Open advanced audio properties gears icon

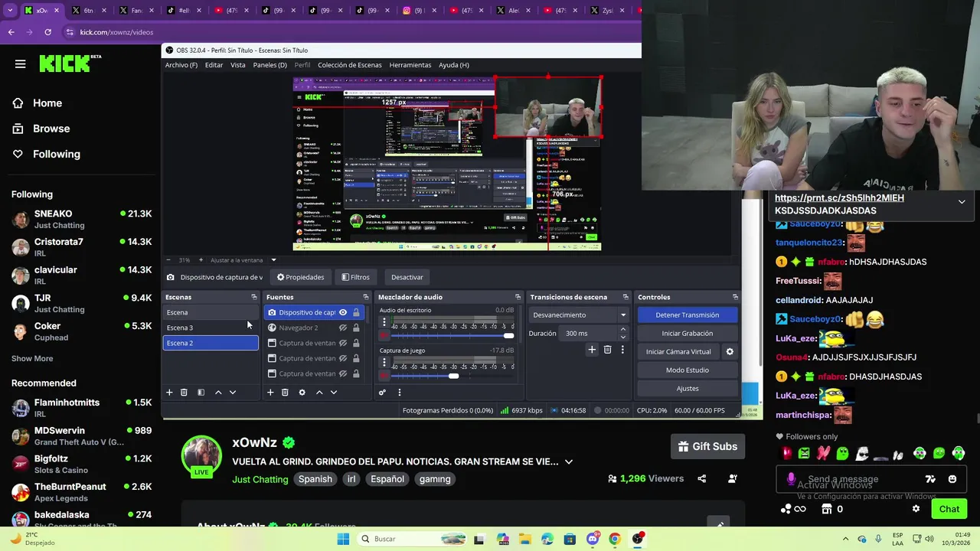tap(382, 393)
